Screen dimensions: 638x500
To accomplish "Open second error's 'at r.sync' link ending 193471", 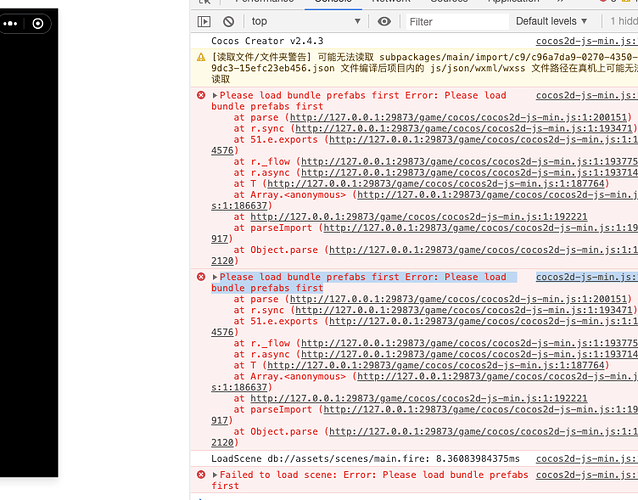I will click(464, 310).
